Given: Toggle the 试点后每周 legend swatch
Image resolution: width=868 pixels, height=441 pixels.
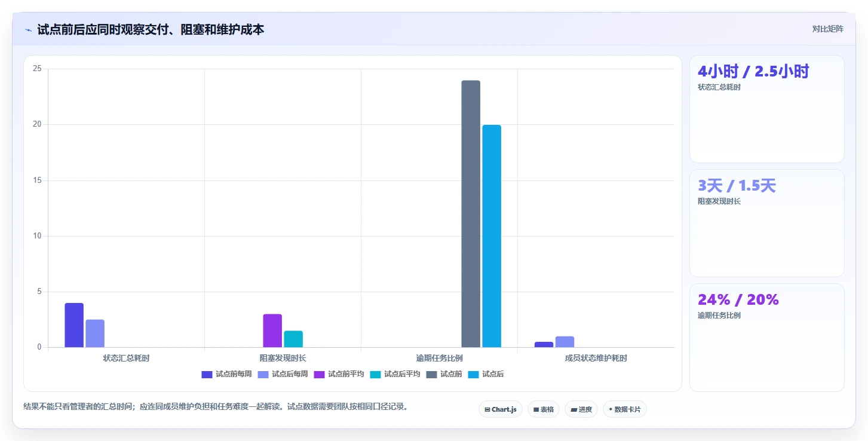Looking at the screenshot, I should (x=263, y=374).
